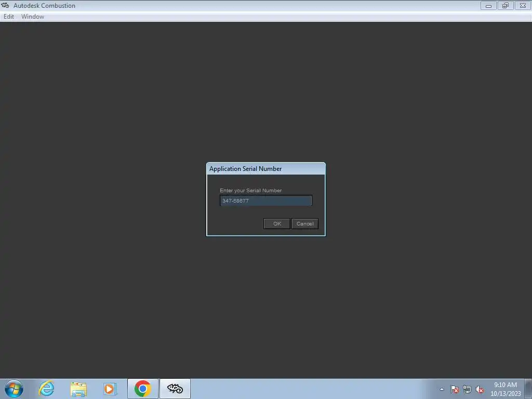This screenshot has width=532, height=399.
Task: Confirm the serial number with OK
Action: pyautogui.click(x=277, y=223)
